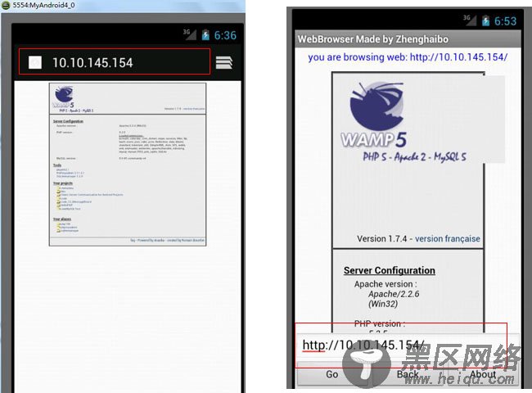Click the PHP 5 - Apache 2 - MySQL 5 tagline
The image size is (532, 393).
click(x=415, y=157)
